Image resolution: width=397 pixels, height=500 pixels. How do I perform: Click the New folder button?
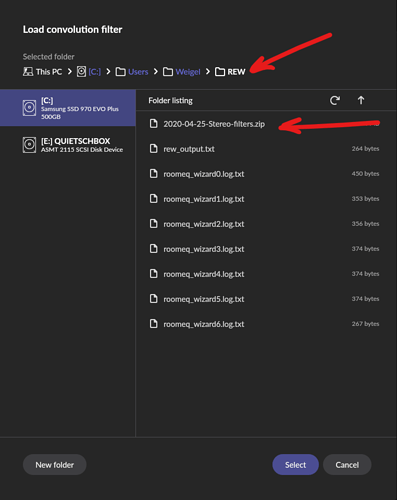click(55, 465)
